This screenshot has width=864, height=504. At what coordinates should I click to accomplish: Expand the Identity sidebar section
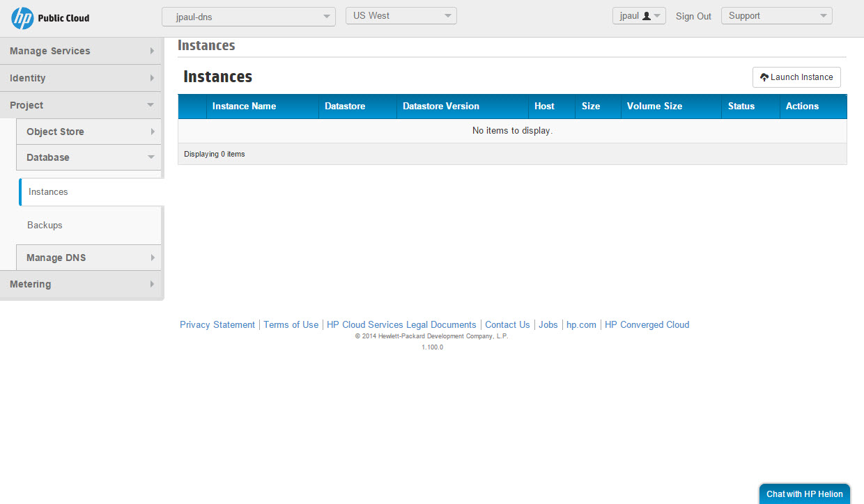coord(81,78)
